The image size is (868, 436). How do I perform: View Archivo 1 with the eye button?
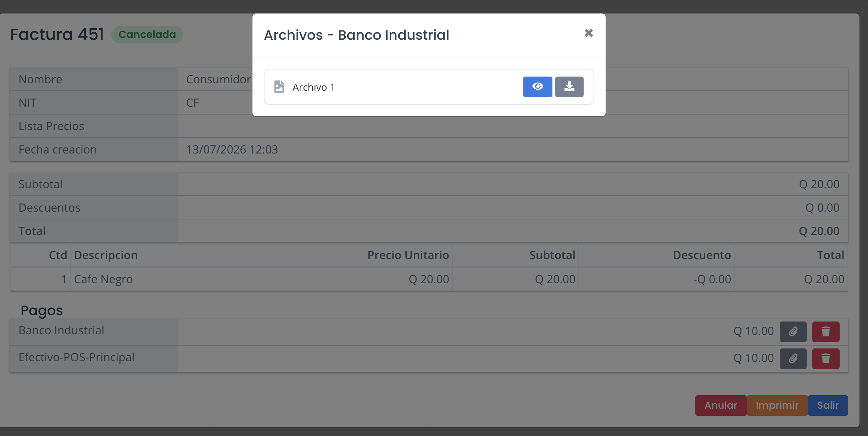pyautogui.click(x=537, y=87)
